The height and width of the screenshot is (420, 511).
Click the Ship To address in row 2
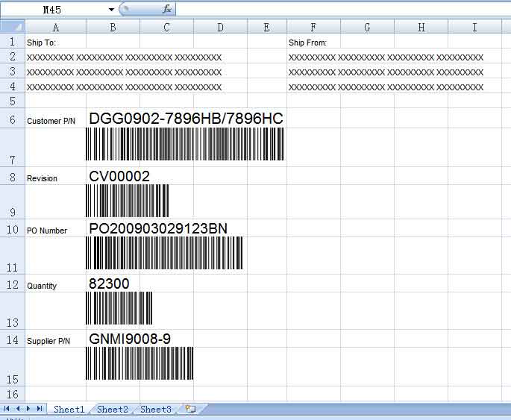[x=124, y=57]
